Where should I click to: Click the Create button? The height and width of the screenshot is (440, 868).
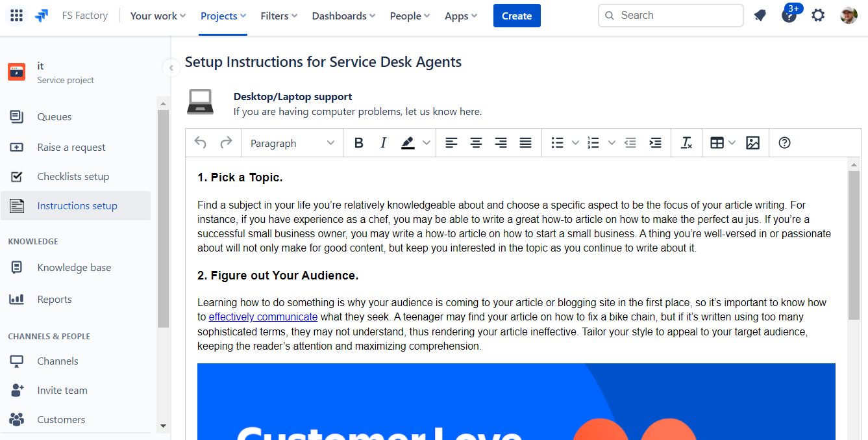(x=517, y=16)
